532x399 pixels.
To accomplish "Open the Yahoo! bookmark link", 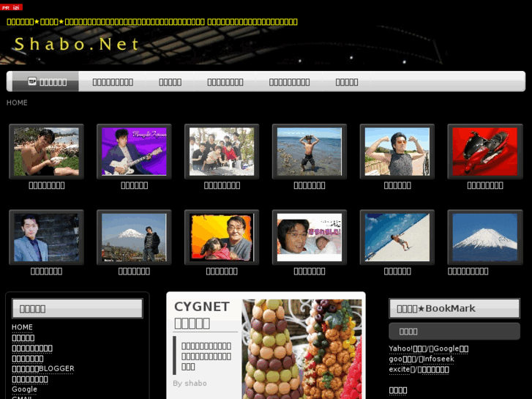I will (x=408, y=348).
